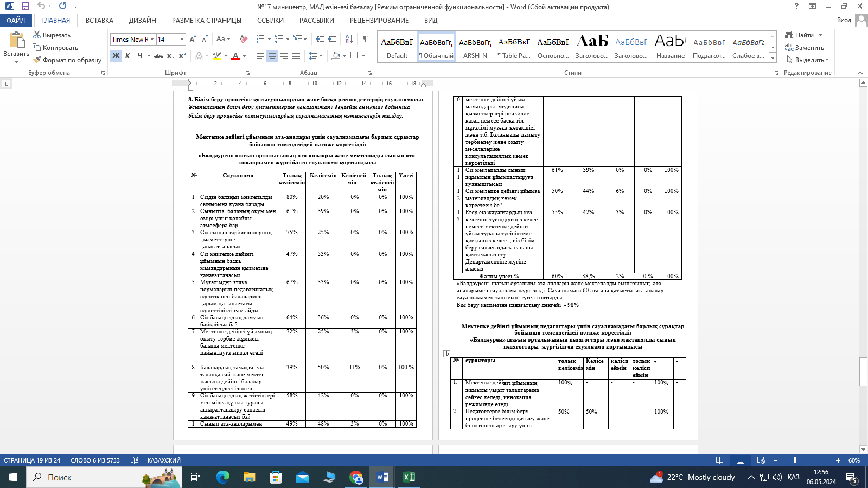Viewport: 868px width, 488px height.
Task: Switch to Web Layout view icon
Action: pos(761,460)
